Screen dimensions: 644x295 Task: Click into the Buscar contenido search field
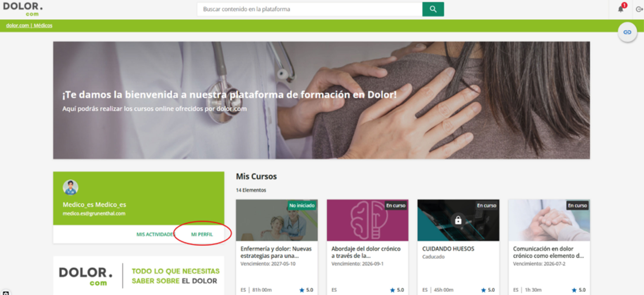coord(310,9)
